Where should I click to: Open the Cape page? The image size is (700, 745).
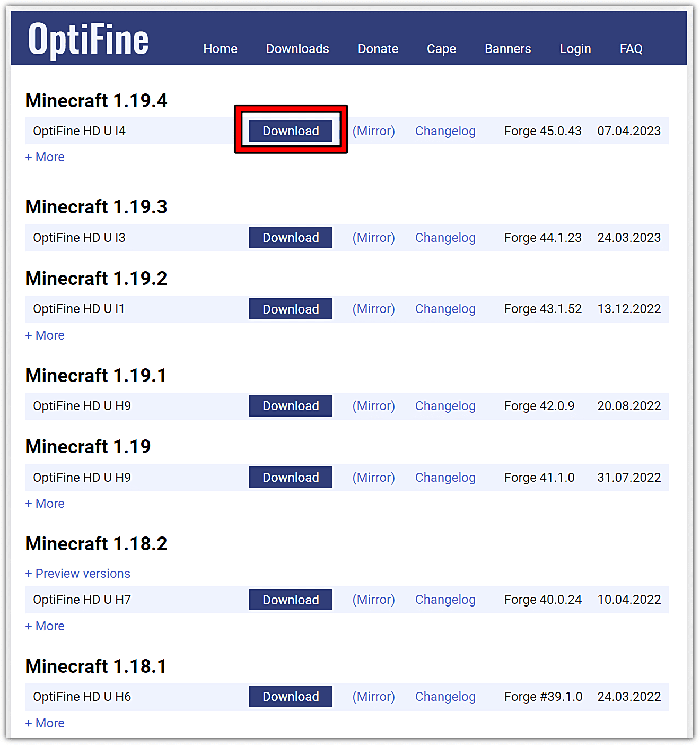pos(441,48)
